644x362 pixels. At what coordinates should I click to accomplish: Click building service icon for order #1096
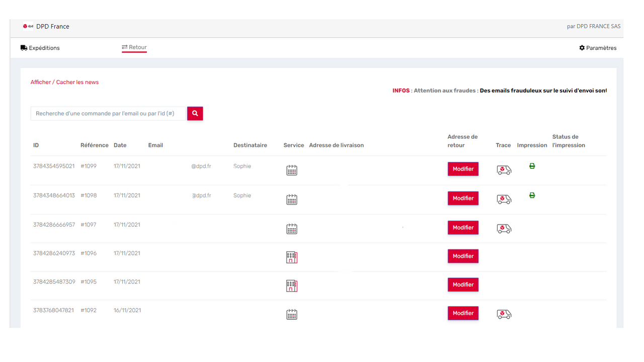point(292,257)
